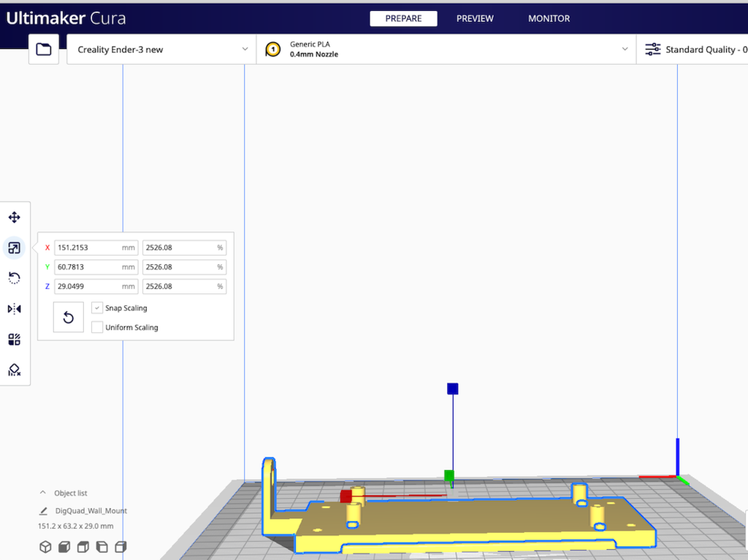Click the pencil icon to rename DigQuad_Wall_Mount
Viewport: 748px width, 560px height.
[x=44, y=511]
